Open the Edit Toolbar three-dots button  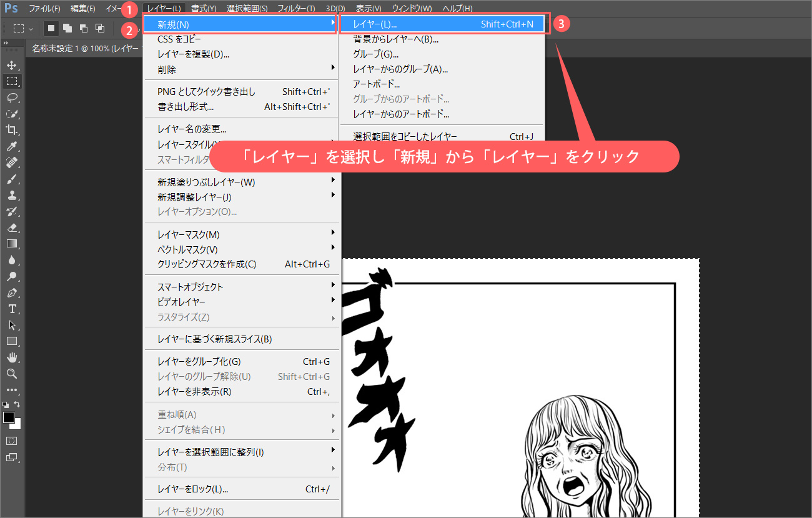coord(11,390)
